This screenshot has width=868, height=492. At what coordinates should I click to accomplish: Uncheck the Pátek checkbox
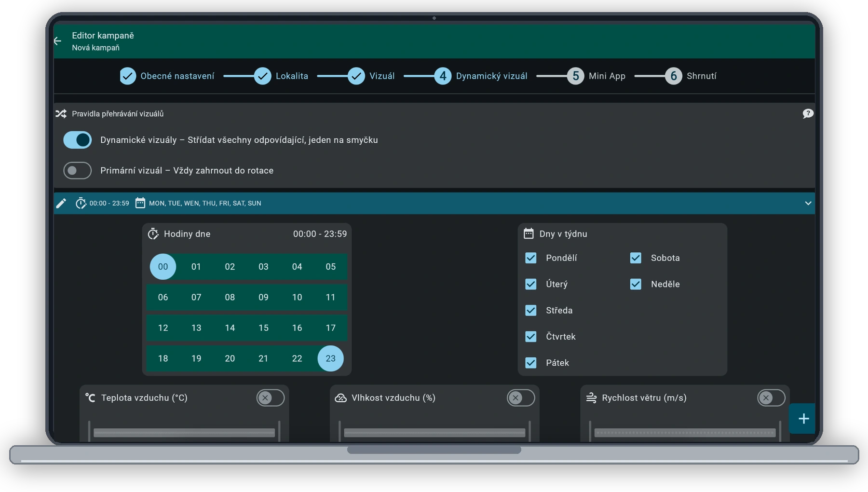click(x=531, y=363)
